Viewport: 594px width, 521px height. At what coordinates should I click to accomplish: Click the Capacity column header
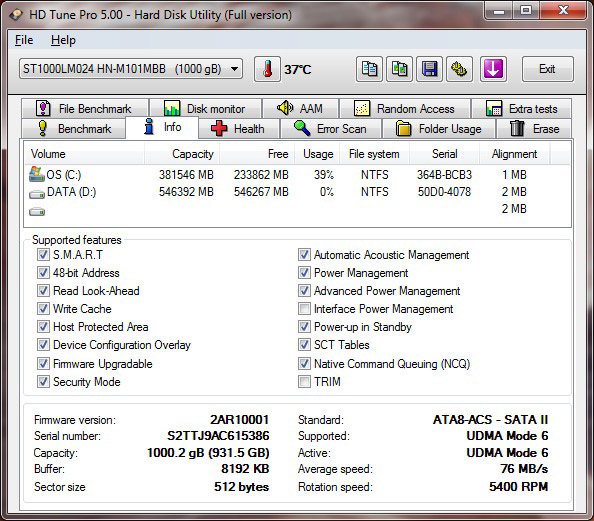pyautogui.click(x=182, y=154)
